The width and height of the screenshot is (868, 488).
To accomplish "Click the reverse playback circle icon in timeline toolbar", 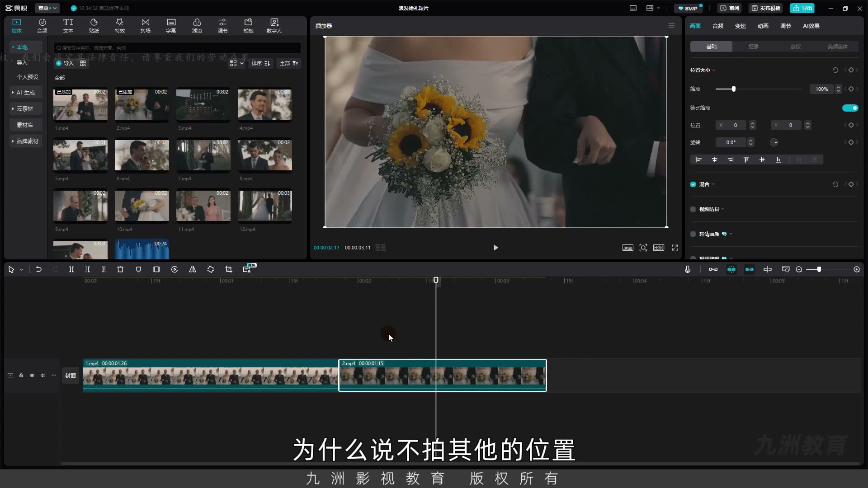I will (175, 269).
